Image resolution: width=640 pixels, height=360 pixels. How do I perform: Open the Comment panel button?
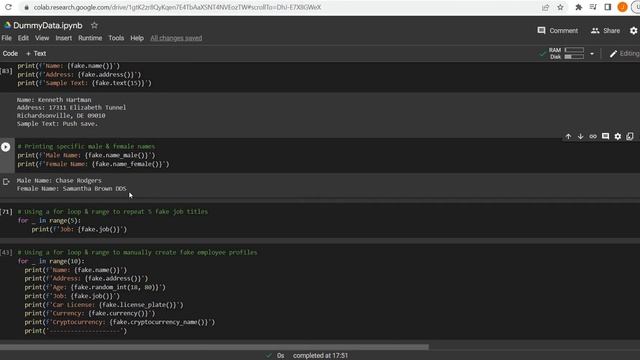558,31
